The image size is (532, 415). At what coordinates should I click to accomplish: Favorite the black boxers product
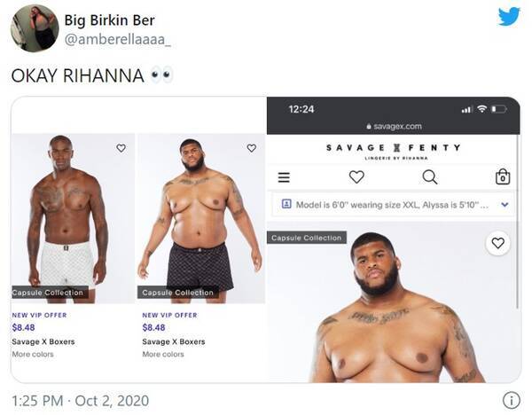(251, 148)
